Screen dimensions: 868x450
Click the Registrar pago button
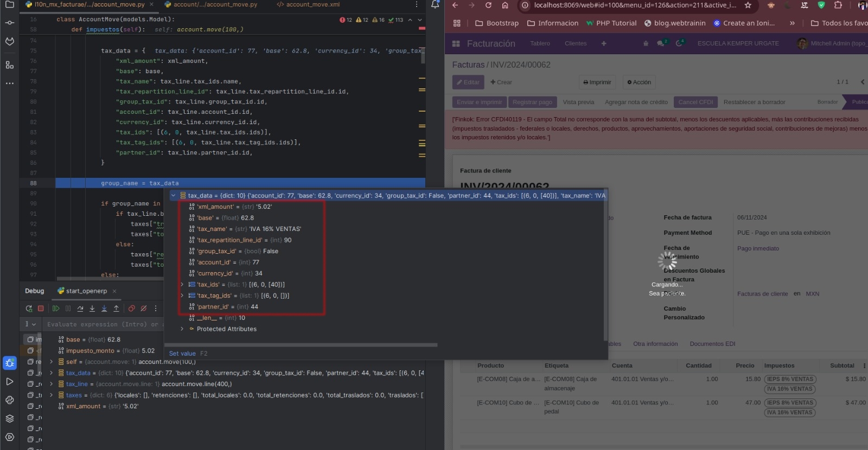pyautogui.click(x=532, y=102)
